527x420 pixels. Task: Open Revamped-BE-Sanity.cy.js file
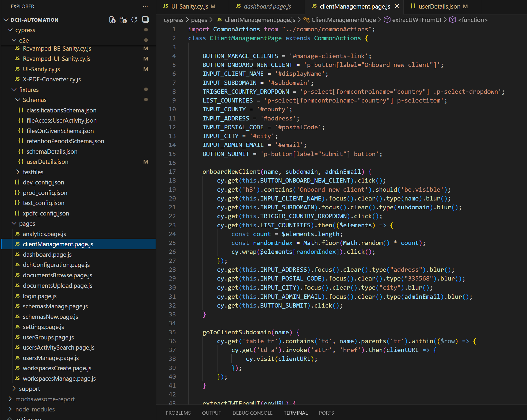[57, 48]
